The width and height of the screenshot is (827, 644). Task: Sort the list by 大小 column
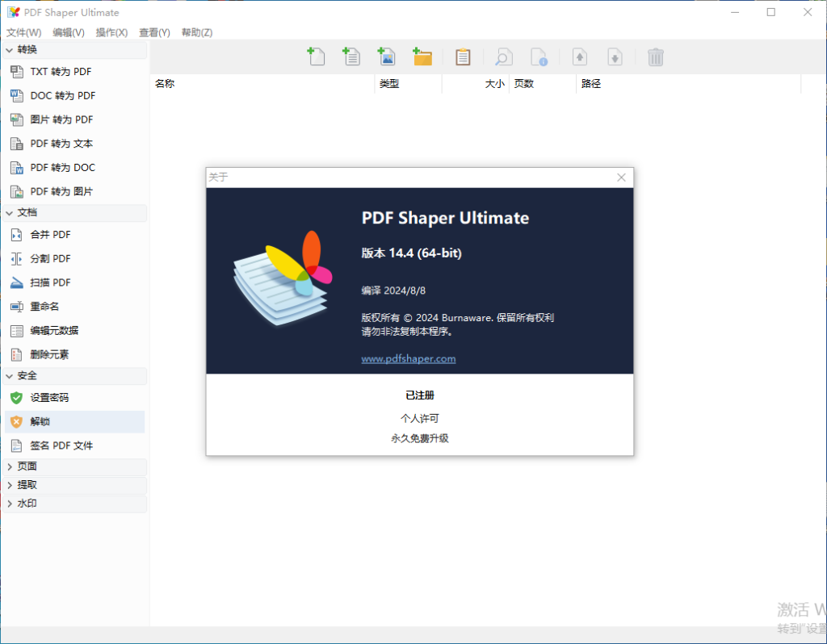point(475,84)
